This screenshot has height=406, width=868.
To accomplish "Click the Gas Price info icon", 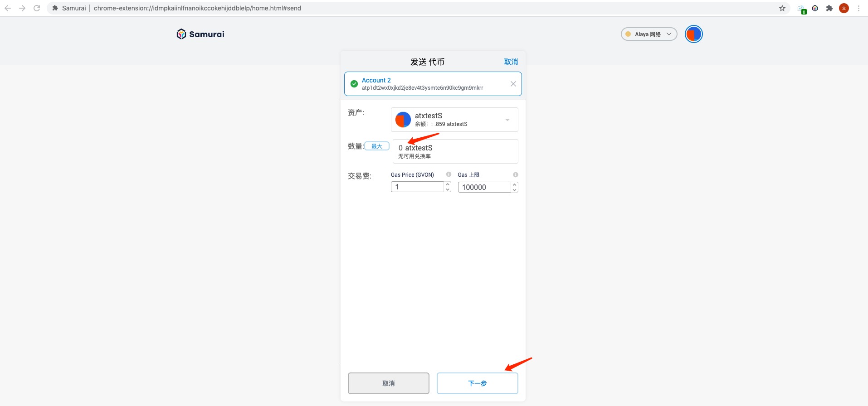I will 449,174.
